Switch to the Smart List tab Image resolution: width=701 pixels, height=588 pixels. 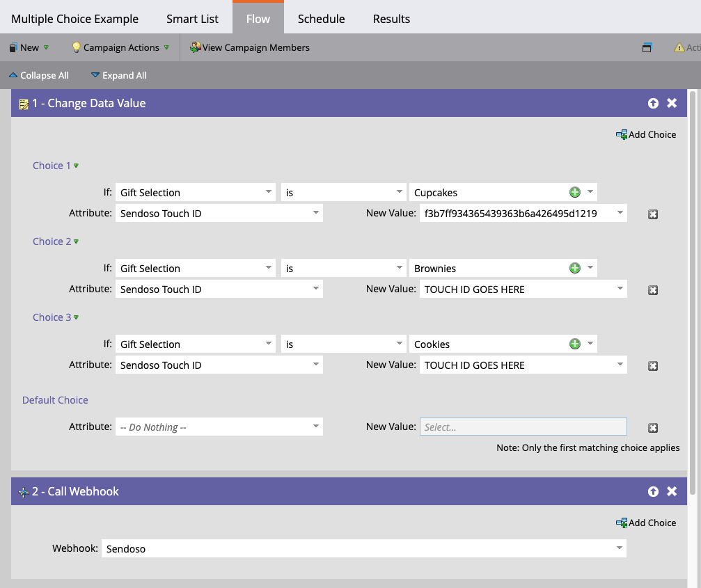point(192,19)
